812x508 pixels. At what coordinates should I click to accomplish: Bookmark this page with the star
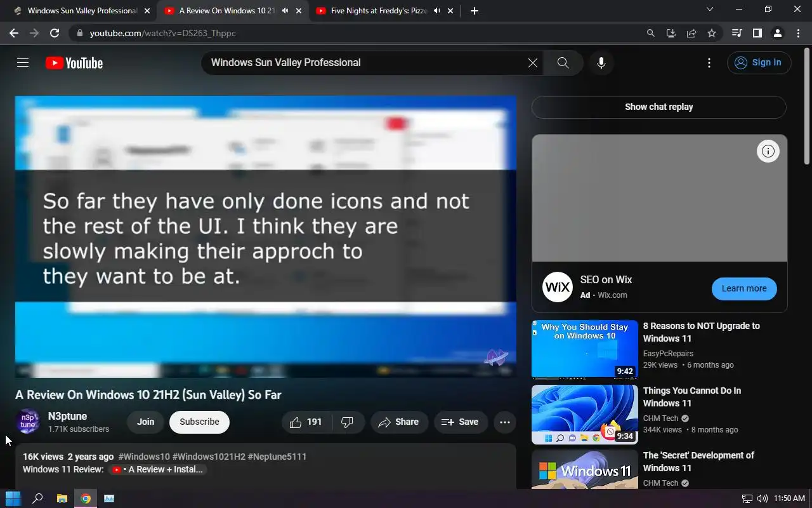click(712, 33)
